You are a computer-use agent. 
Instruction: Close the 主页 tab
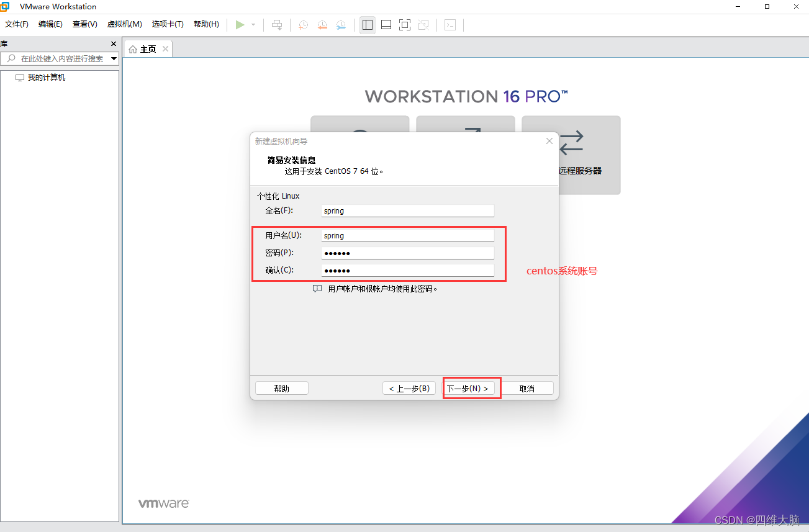pyautogui.click(x=165, y=49)
